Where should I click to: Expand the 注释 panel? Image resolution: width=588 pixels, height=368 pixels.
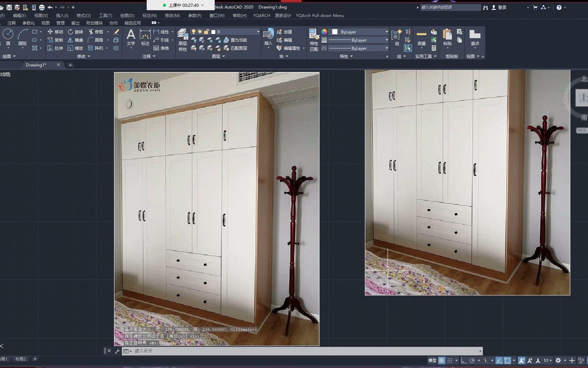tap(149, 56)
